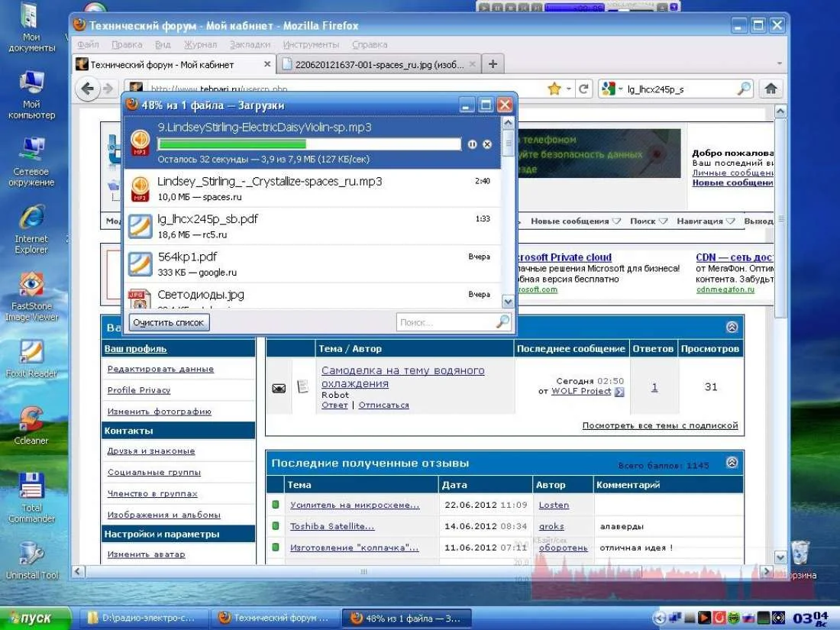Reload the page
840x630 pixels.
[x=583, y=89]
